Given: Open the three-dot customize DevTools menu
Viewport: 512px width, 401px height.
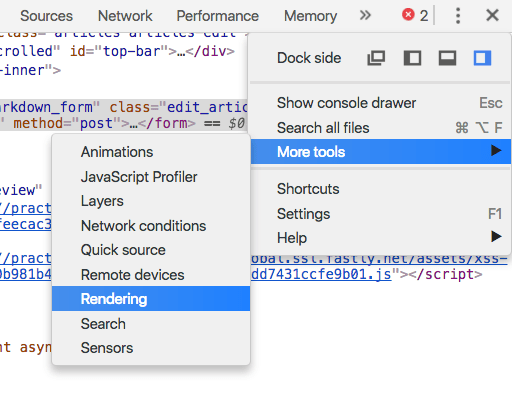Looking at the screenshot, I should point(458,16).
